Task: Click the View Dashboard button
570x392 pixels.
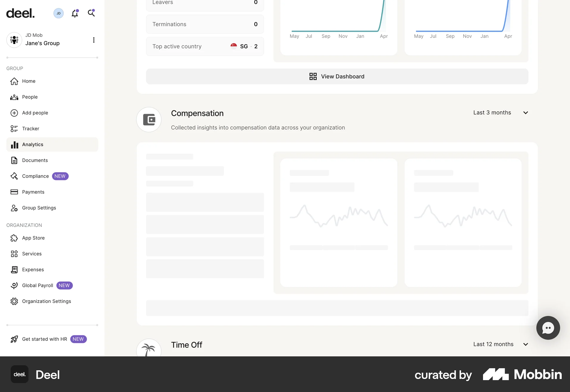Action: point(337,76)
